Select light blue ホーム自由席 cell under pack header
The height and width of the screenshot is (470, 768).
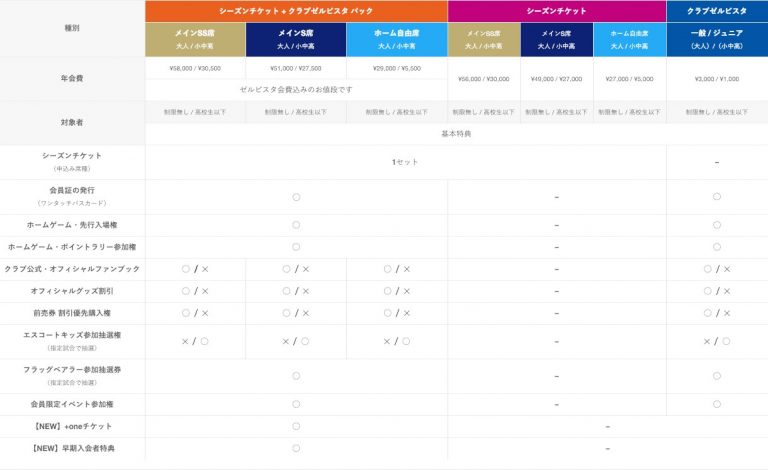[x=396, y=39]
